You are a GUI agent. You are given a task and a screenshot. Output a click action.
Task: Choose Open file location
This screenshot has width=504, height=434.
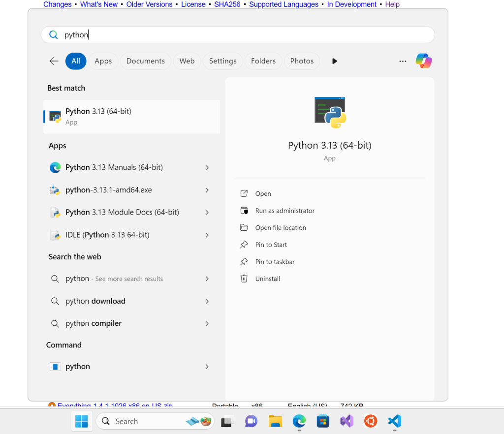[x=281, y=228]
